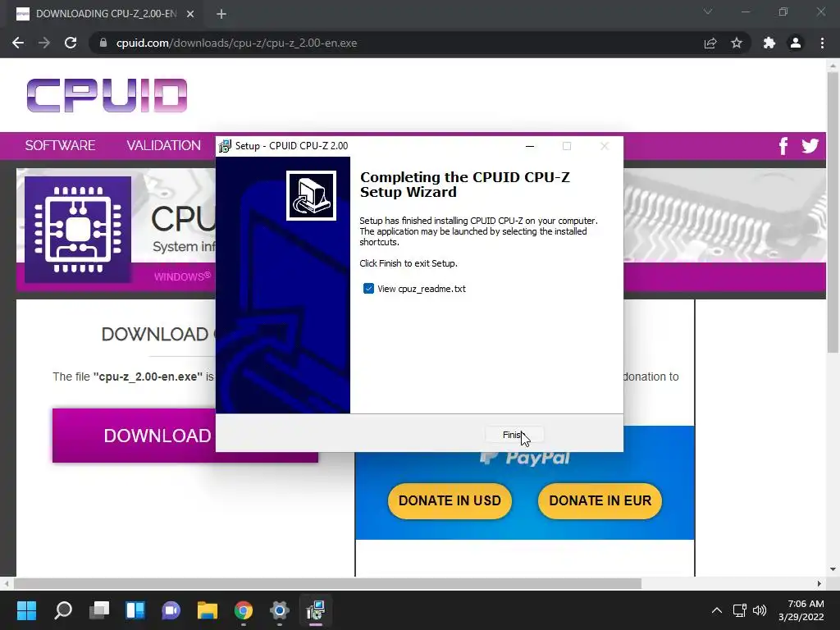Click scroll right arrow on horizontal scrollbar
Screen dimensions: 840x630
[x=819, y=583]
